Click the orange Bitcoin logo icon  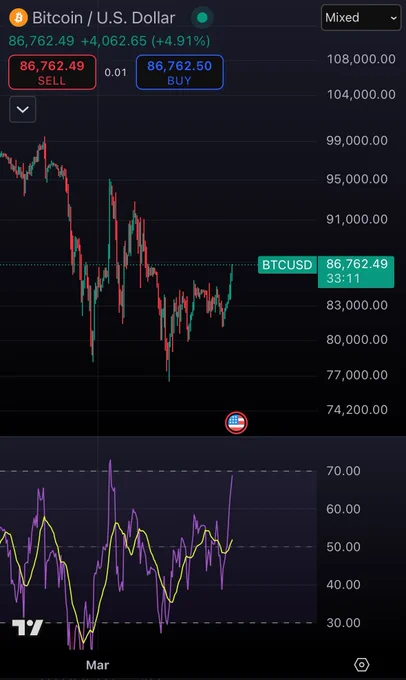[18, 18]
